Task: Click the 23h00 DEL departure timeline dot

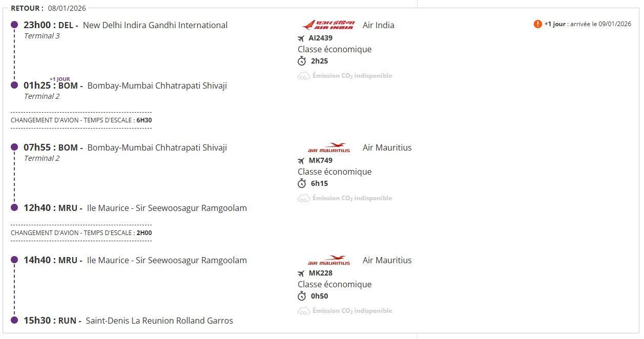Action: tap(14, 25)
